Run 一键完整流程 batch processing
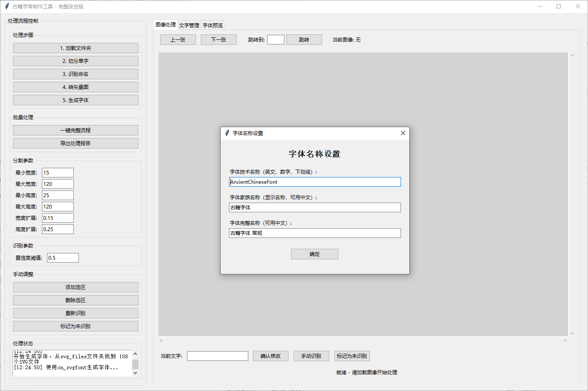Image resolution: width=588 pixels, height=391 pixels. click(75, 130)
